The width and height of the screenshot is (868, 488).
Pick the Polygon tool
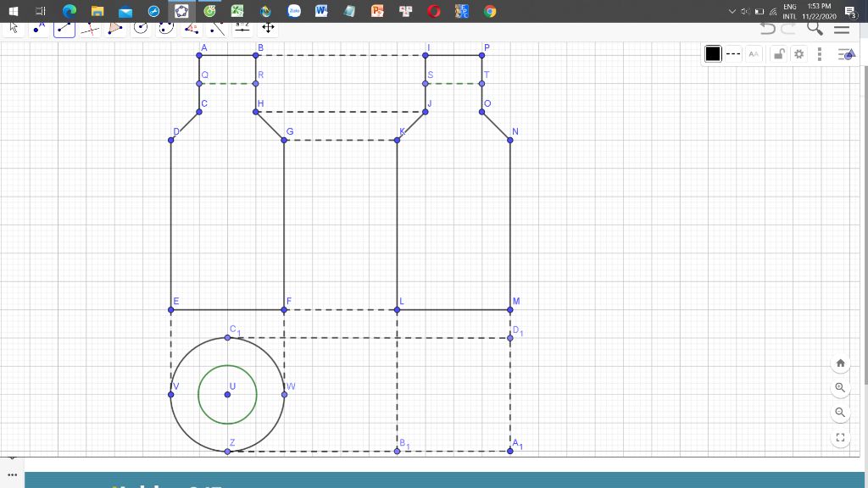(115, 28)
